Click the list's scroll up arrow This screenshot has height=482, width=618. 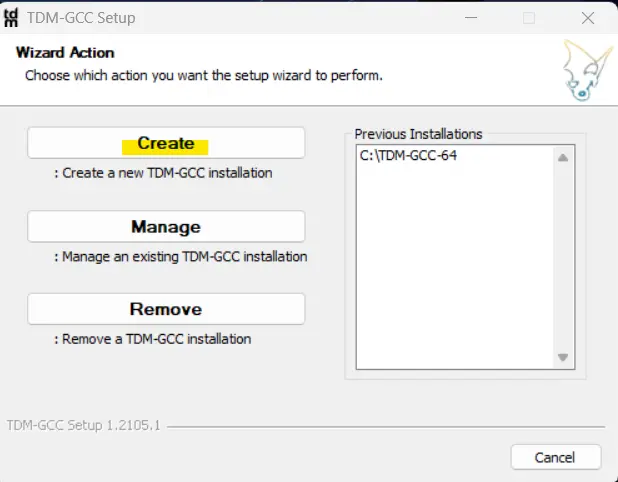click(563, 157)
